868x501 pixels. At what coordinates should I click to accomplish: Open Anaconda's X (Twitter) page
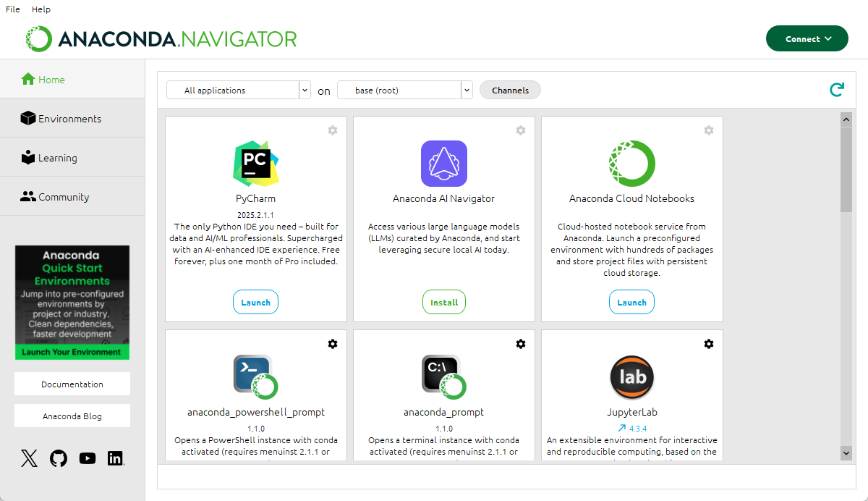pyautogui.click(x=29, y=458)
